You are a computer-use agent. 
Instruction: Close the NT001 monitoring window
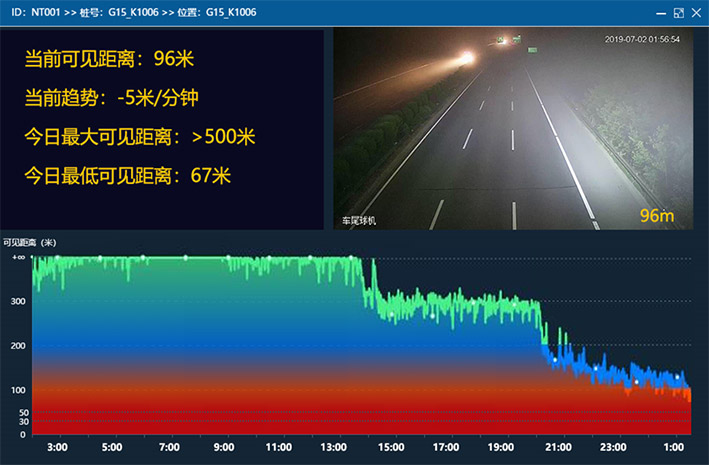(696, 13)
